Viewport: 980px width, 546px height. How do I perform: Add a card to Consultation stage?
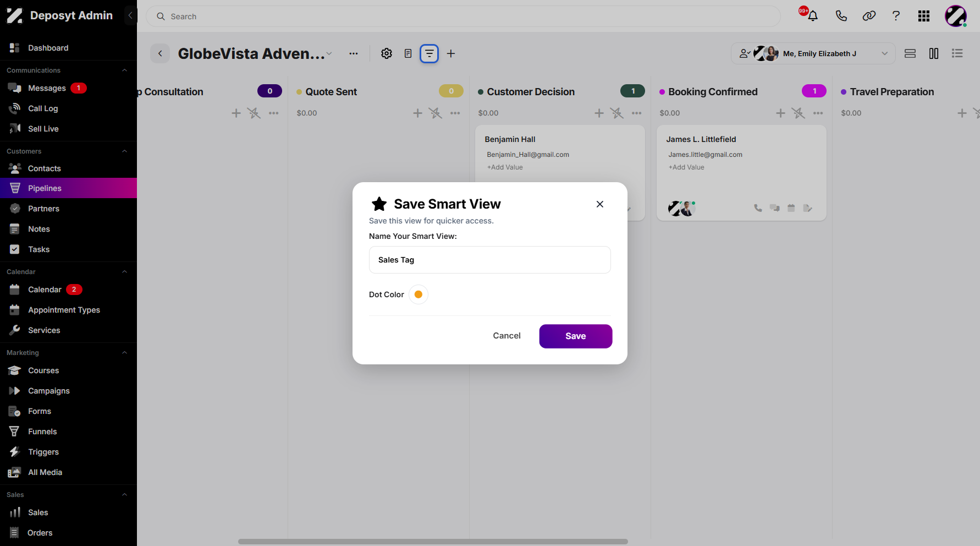point(236,113)
